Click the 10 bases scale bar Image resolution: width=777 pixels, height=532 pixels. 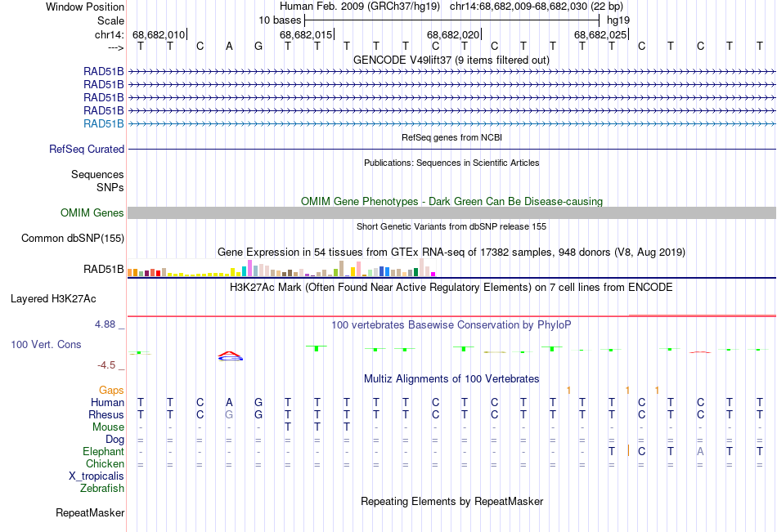pos(452,20)
